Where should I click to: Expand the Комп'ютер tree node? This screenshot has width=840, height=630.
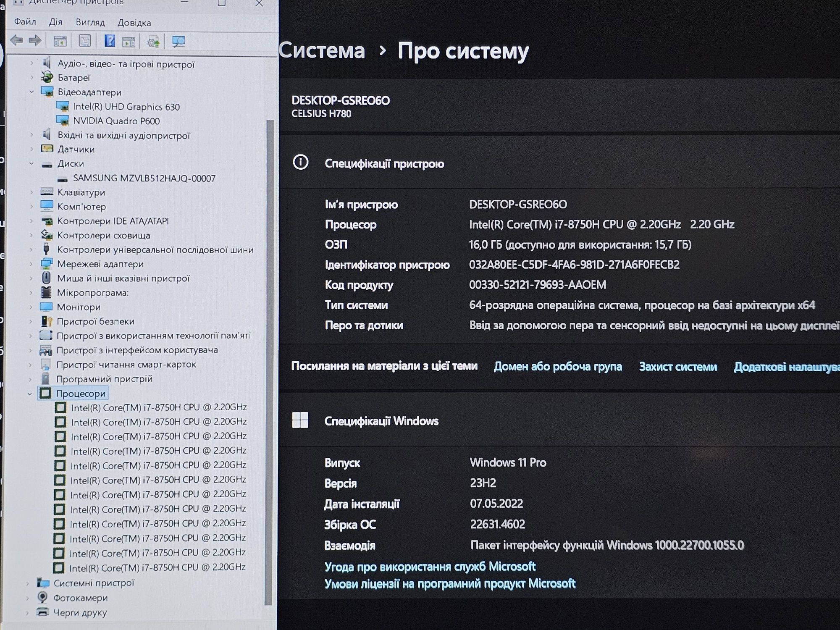point(31,206)
